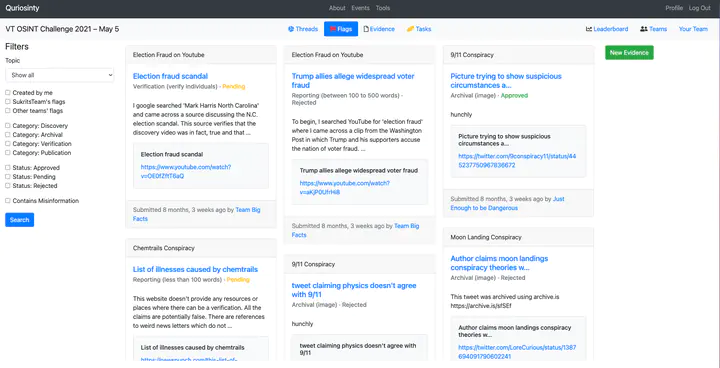The image size is (720, 368).
Task: Open the Teams page
Action: pyautogui.click(x=653, y=29)
